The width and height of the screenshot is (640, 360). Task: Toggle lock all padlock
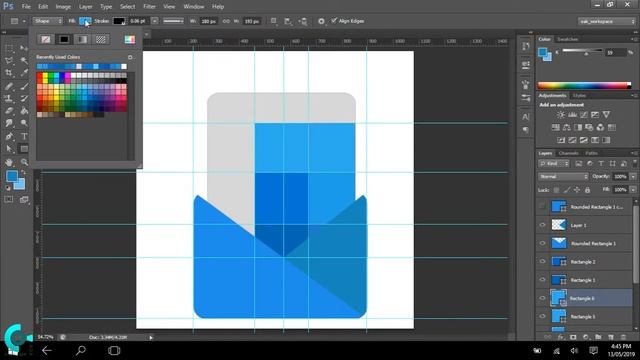(587, 190)
